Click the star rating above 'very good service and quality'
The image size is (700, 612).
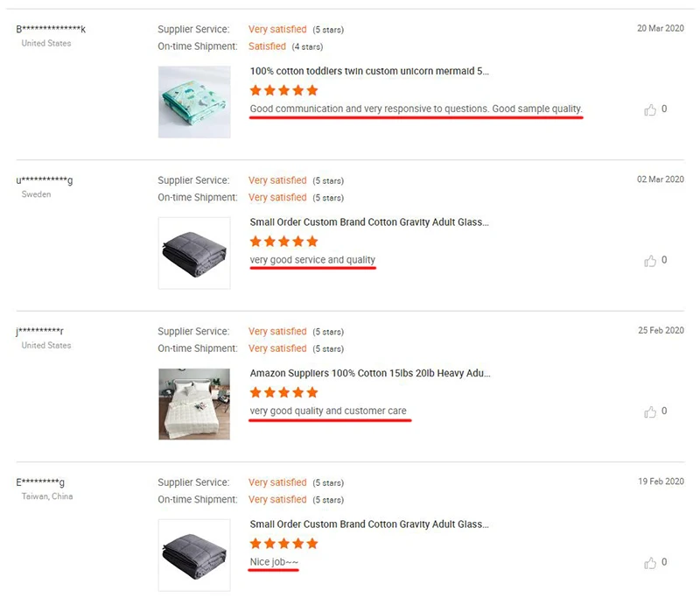[283, 242]
